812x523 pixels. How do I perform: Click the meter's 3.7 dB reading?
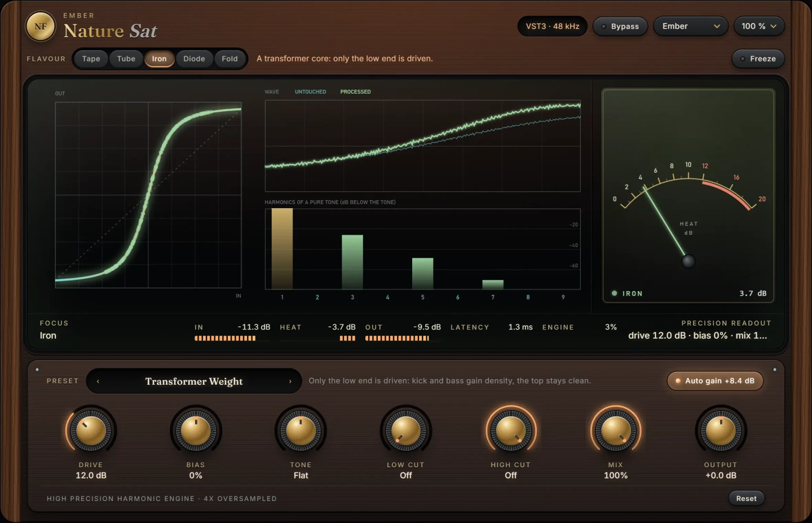point(753,293)
